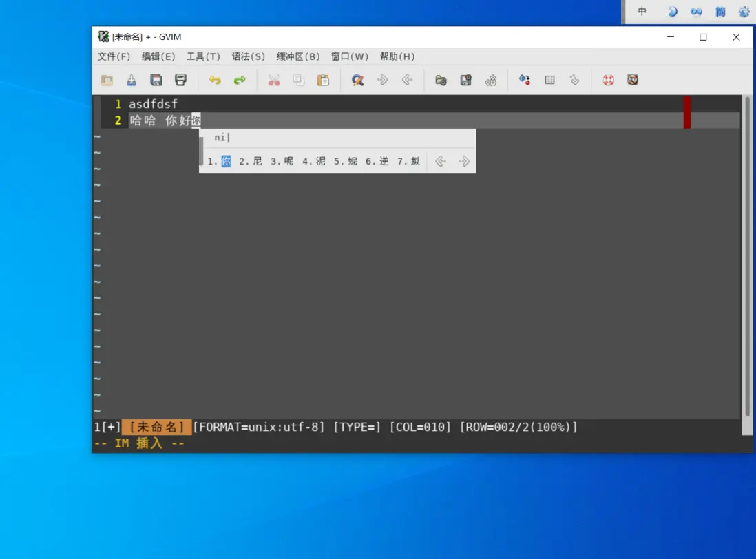Choose candidate 1 你
Screen dimensions: 756x559
220,161
